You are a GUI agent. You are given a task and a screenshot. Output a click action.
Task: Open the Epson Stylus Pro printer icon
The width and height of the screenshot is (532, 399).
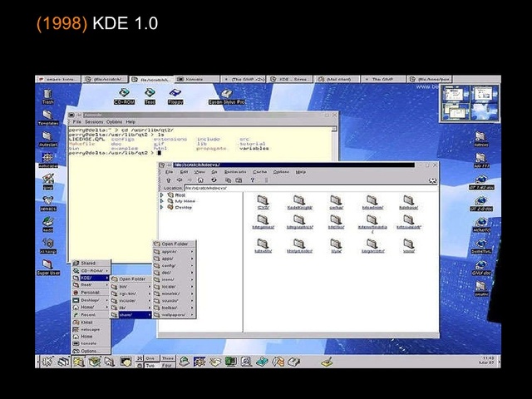(x=227, y=96)
